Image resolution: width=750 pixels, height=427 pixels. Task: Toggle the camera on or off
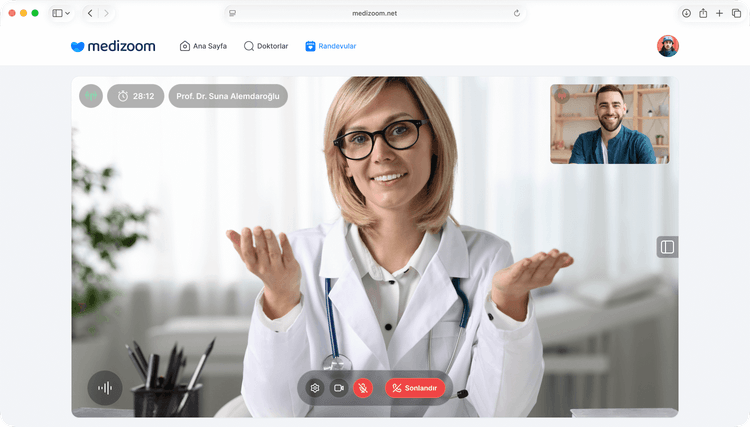tap(339, 388)
